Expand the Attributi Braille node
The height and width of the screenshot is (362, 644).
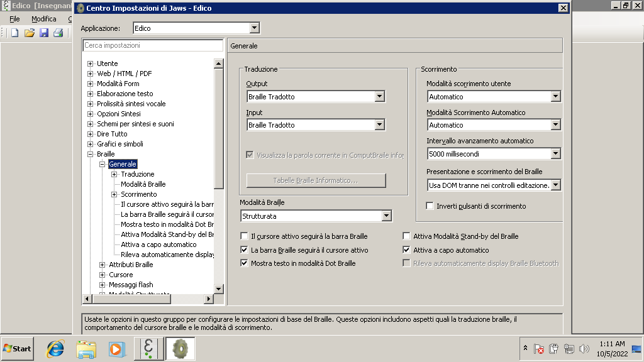tap(103, 265)
